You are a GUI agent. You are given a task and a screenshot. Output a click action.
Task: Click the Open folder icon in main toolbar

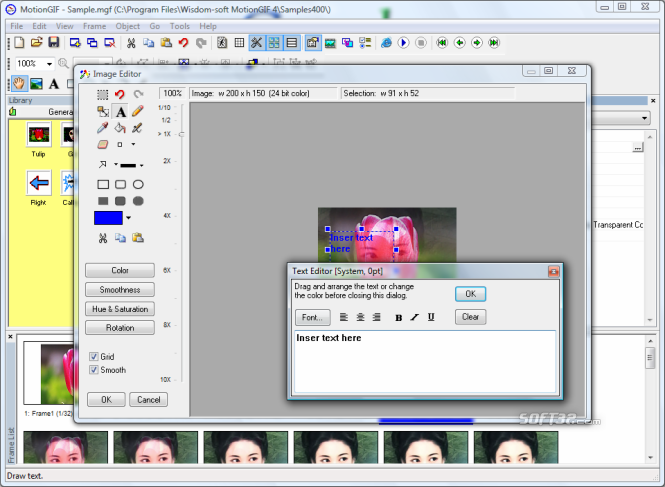point(36,42)
